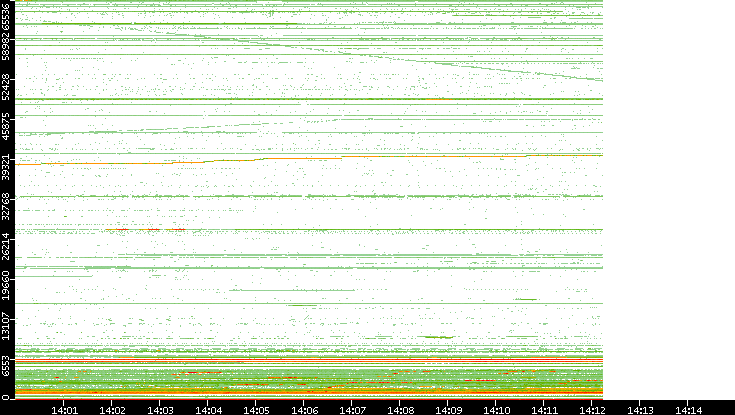This screenshot has width=735, height=415.
Task: Click the 14:04 time label
Action: [x=208, y=408]
